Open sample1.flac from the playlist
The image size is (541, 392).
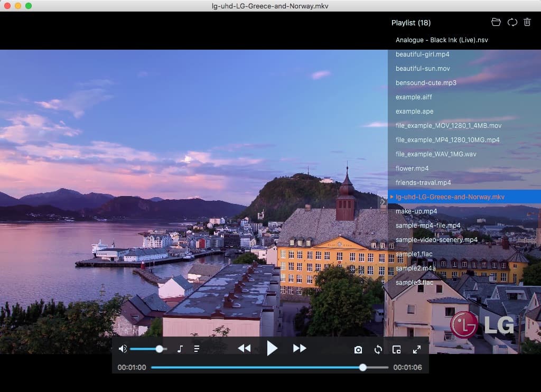(x=411, y=254)
